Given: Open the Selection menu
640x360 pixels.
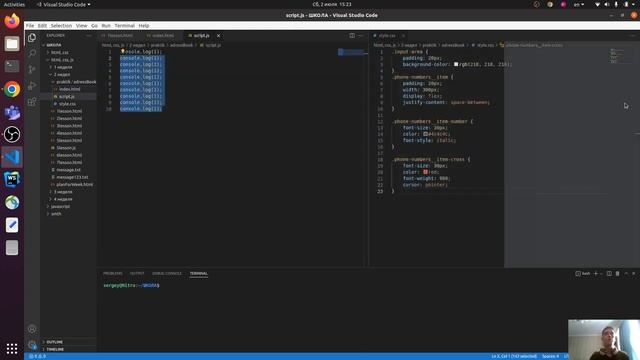Looking at the screenshot, I should (61, 25).
